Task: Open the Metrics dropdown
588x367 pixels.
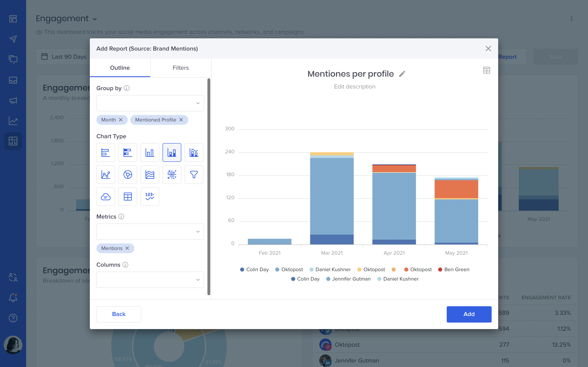Action: pyautogui.click(x=150, y=232)
